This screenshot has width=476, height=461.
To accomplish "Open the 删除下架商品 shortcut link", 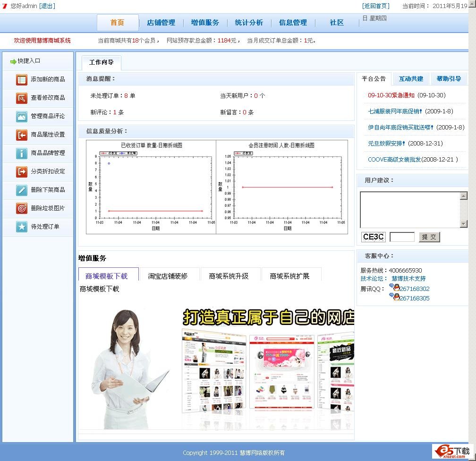I will [x=48, y=190].
